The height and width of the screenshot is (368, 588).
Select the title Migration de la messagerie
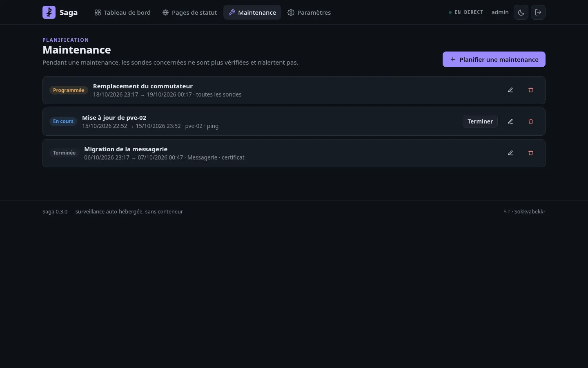tap(126, 149)
